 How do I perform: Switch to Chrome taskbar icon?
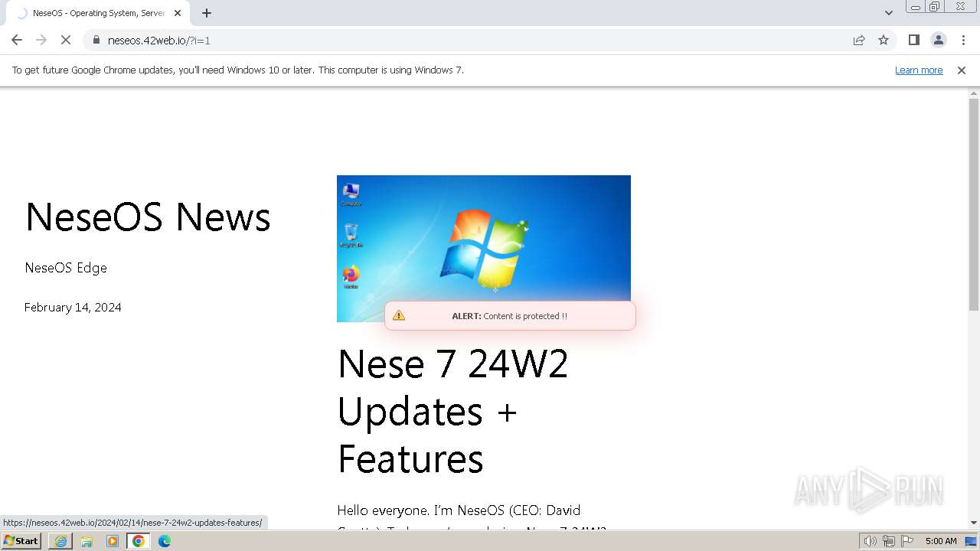click(139, 541)
